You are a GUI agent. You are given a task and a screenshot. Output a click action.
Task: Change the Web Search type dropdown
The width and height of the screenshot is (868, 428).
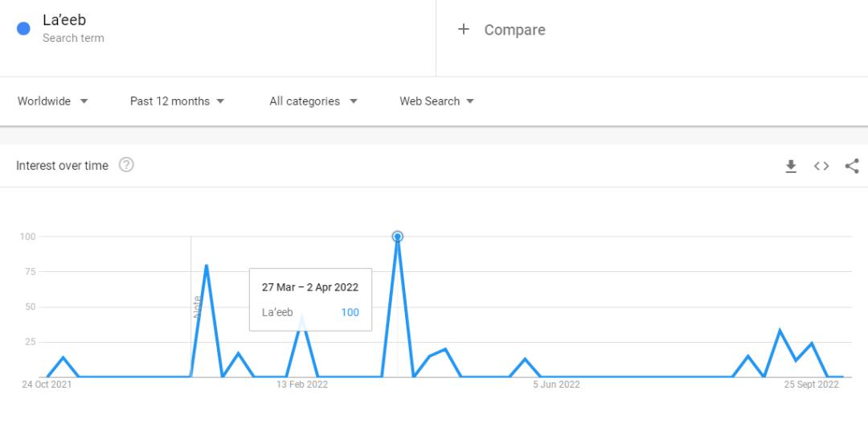[x=436, y=101]
